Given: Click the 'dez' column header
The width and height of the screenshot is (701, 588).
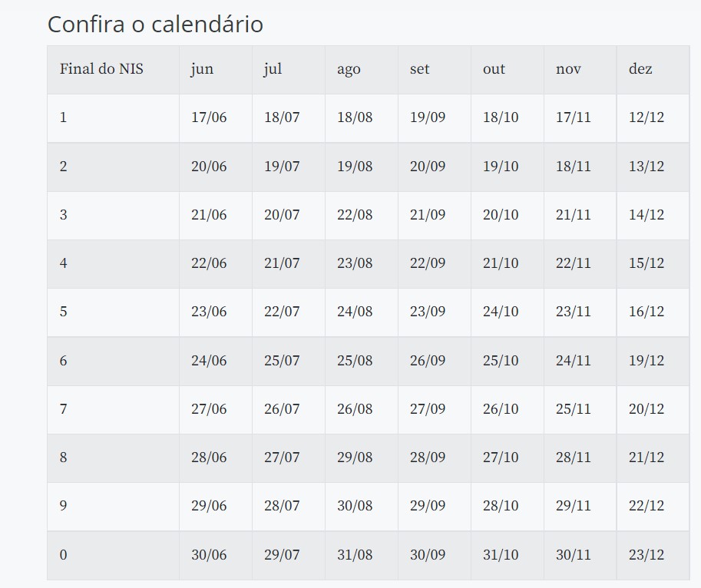Looking at the screenshot, I should (x=640, y=69).
